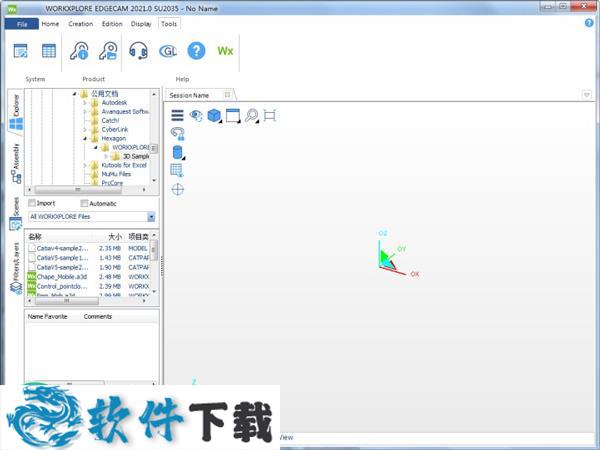Expand the Kutools for Excel folder node
Image resolution: width=600 pixels, height=450 pixels.
point(85,165)
